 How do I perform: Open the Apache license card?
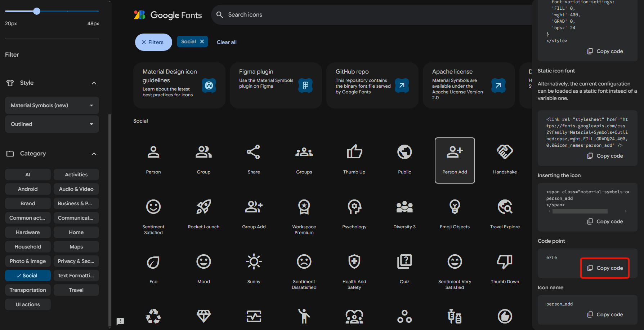tap(469, 85)
